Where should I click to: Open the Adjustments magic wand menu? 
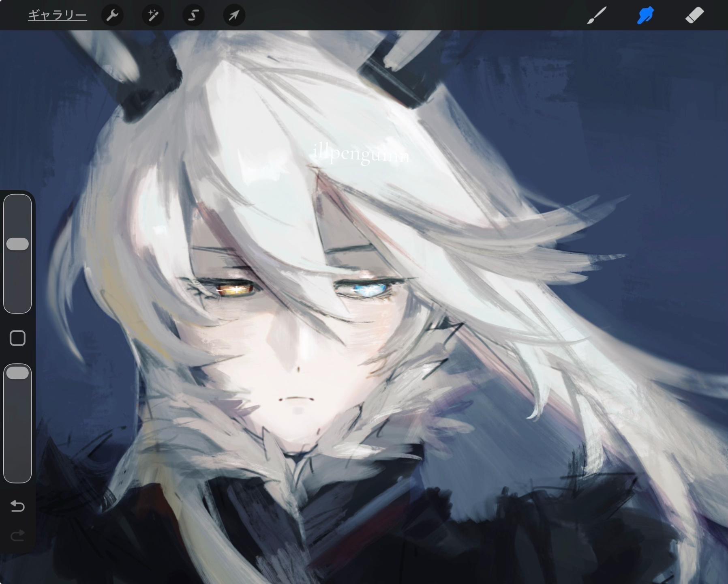point(153,15)
